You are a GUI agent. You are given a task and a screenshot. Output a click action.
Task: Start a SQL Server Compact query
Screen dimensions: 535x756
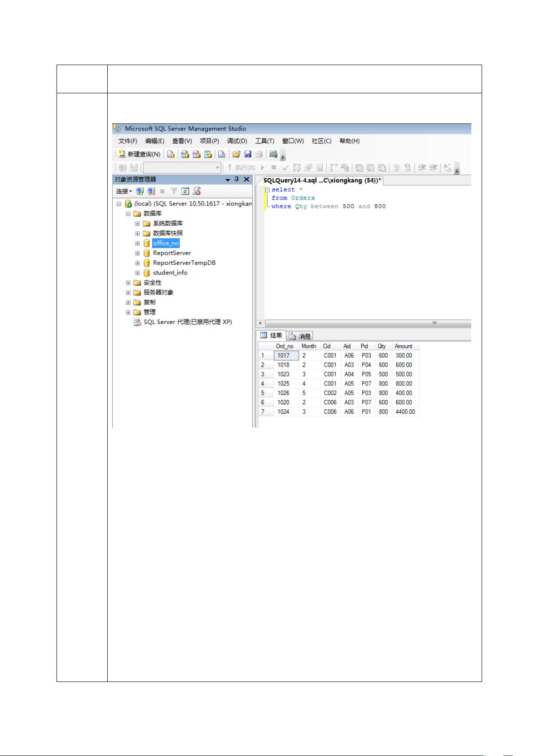[x=221, y=154]
